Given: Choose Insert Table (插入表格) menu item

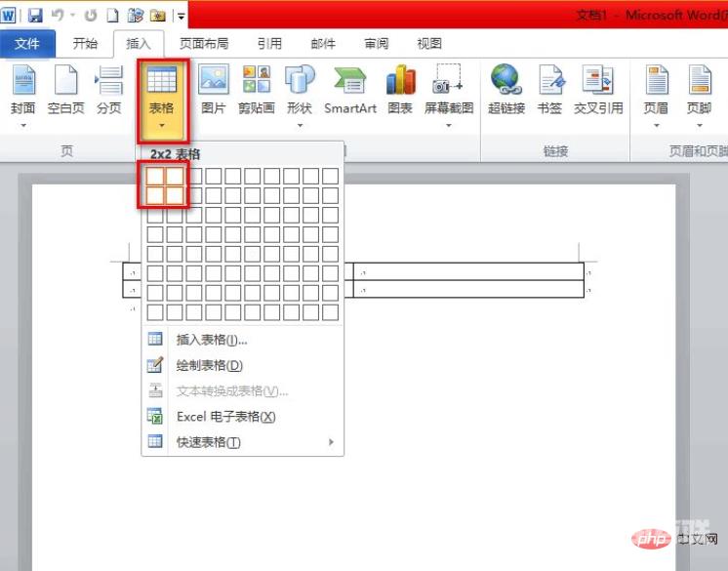Looking at the screenshot, I should pos(212,340).
